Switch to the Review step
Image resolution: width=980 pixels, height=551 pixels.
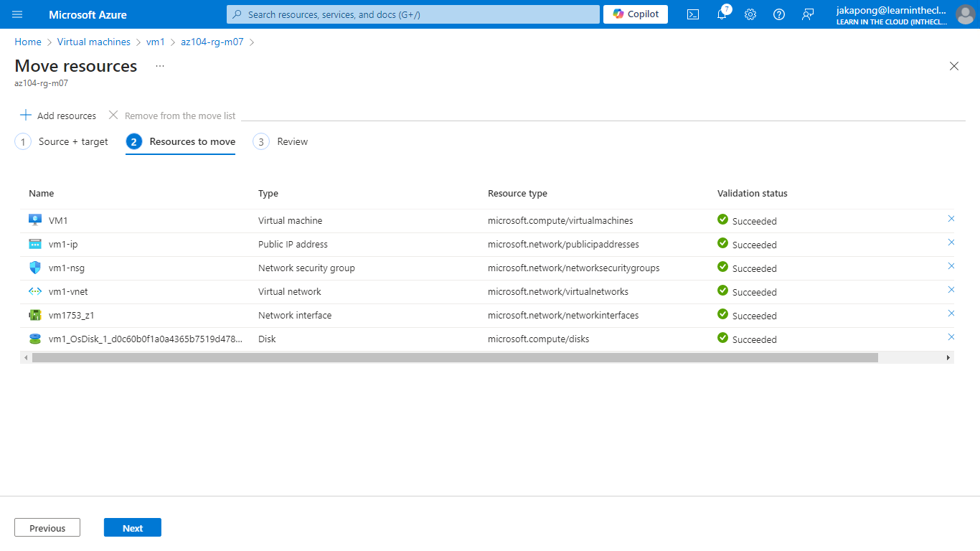[x=281, y=142]
